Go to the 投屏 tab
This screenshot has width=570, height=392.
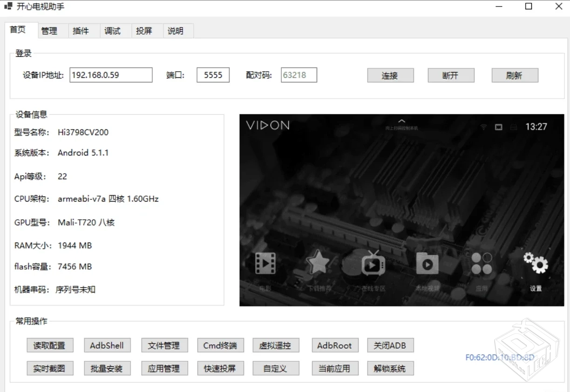click(144, 31)
